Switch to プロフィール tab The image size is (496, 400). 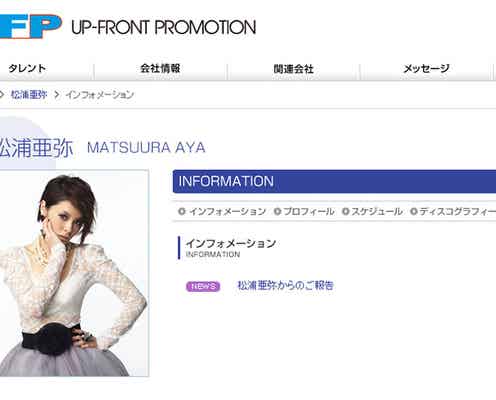[x=309, y=211]
